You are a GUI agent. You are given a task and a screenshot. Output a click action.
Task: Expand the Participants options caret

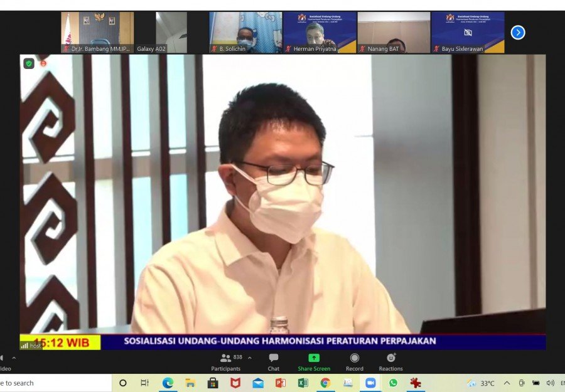click(250, 358)
